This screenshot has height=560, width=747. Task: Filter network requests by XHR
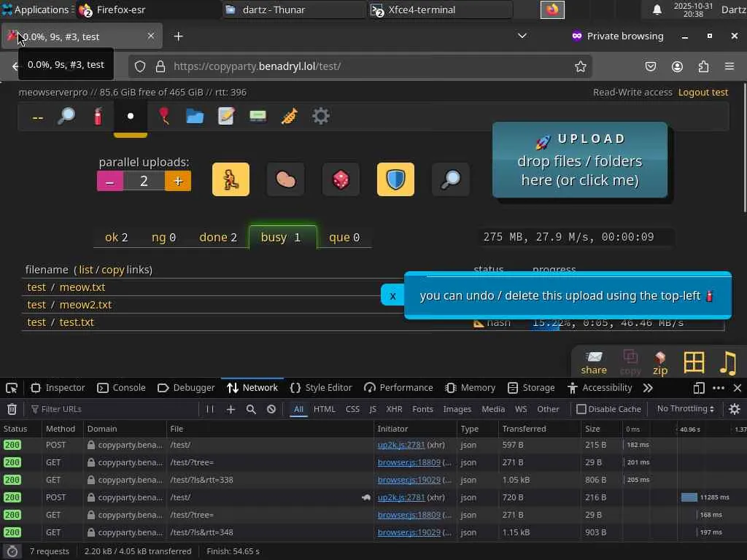tap(394, 409)
